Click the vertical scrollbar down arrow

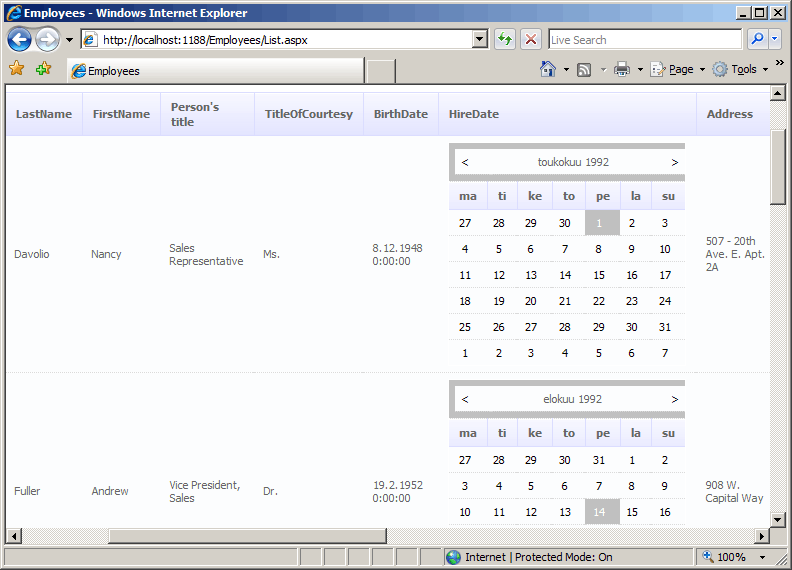[x=778, y=519]
